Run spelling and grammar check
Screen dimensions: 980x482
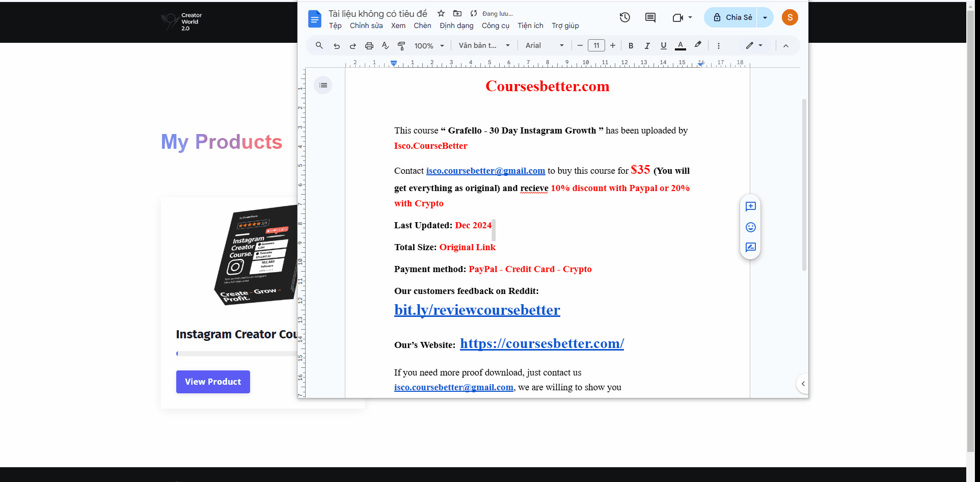386,46
